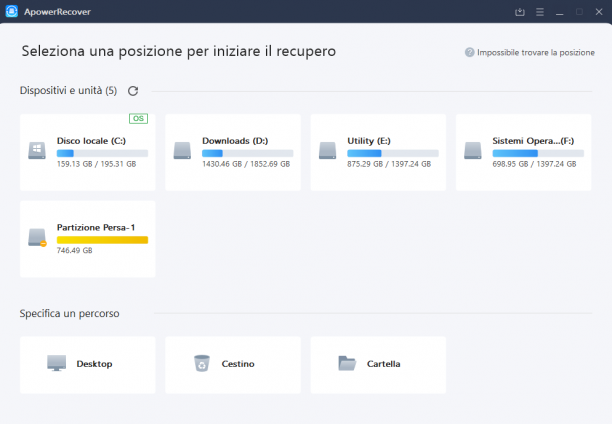This screenshot has height=424, width=612.
Task: Select the Sistemi Opera...(F:) drive card
Action: coord(523,152)
